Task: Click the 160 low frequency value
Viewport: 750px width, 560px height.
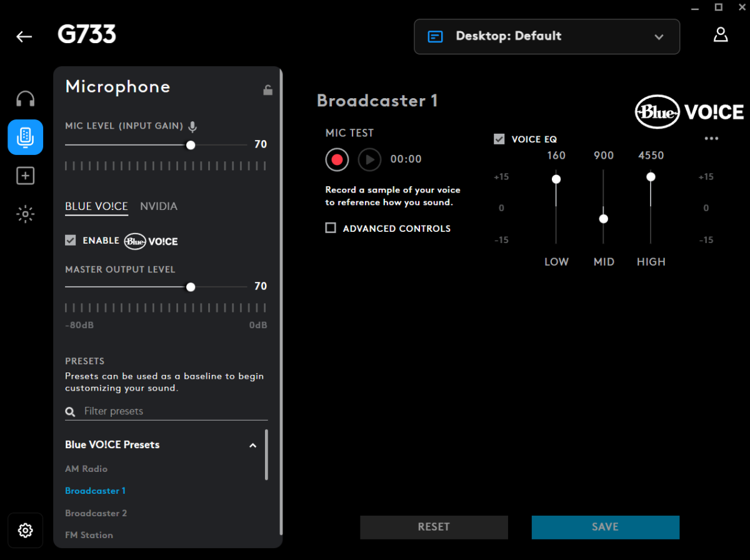Action: 556,156
